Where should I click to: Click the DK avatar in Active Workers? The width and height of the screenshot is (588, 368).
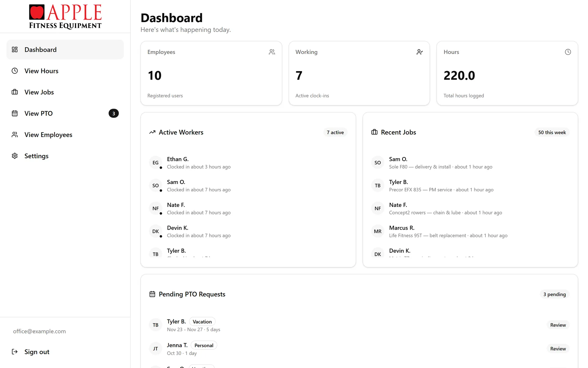coord(156,231)
